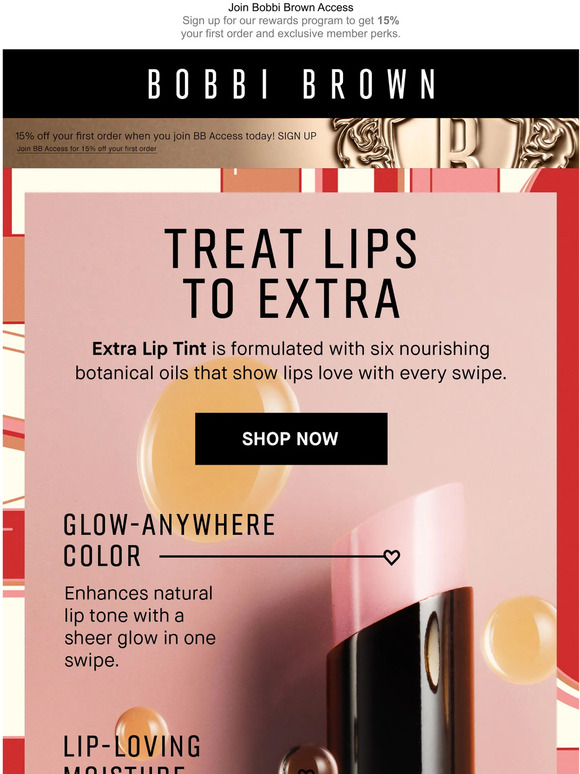Image resolution: width=580 pixels, height=774 pixels.
Task: Click the Treat Lips To Extra headline
Action: pyautogui.click(x=291, y=272)
